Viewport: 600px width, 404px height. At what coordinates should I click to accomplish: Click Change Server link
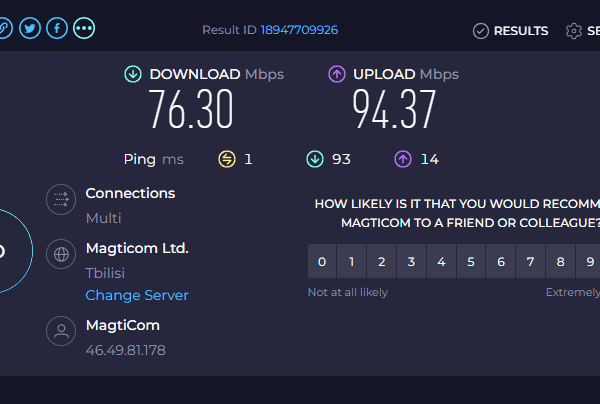137,295
